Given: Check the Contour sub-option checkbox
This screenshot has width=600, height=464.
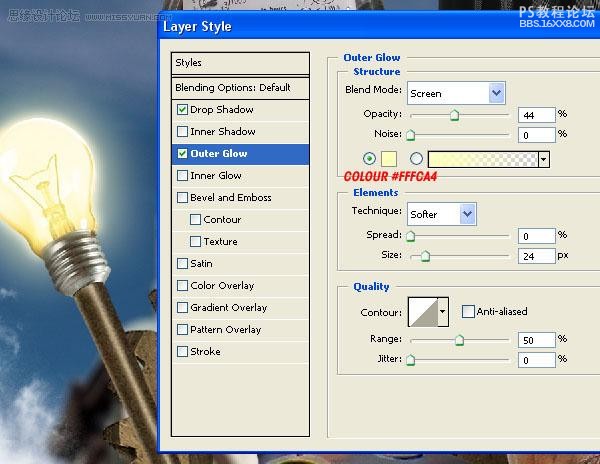Looking at the screenshot, I should [196, 220].
